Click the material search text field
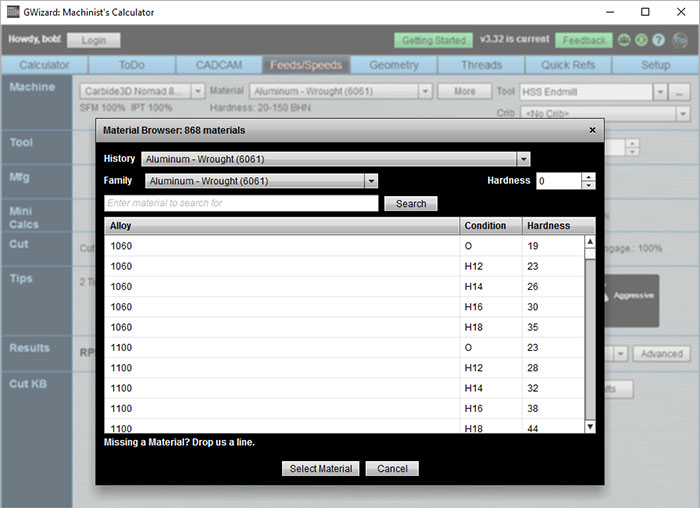Viewport: 700px width, 508px height. coord(241,203)
